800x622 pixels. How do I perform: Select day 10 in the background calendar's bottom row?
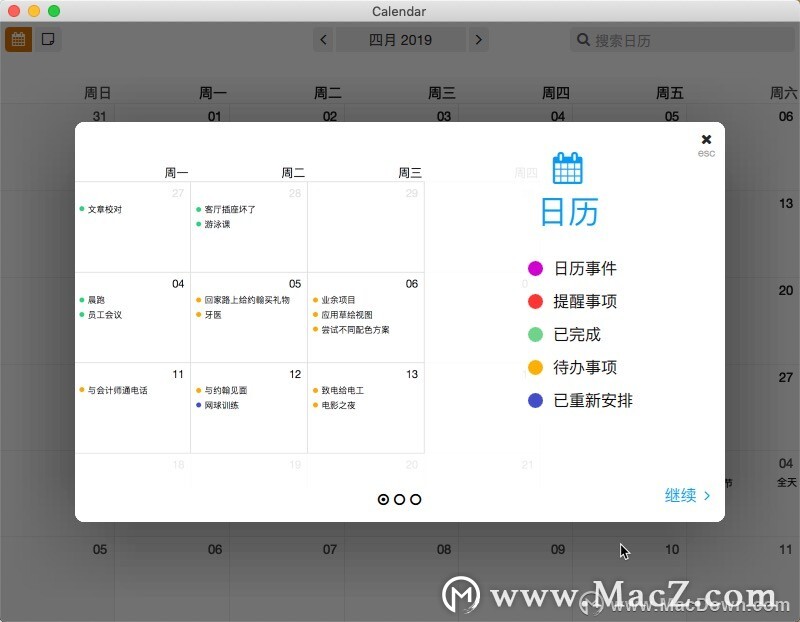click(672, 550)
